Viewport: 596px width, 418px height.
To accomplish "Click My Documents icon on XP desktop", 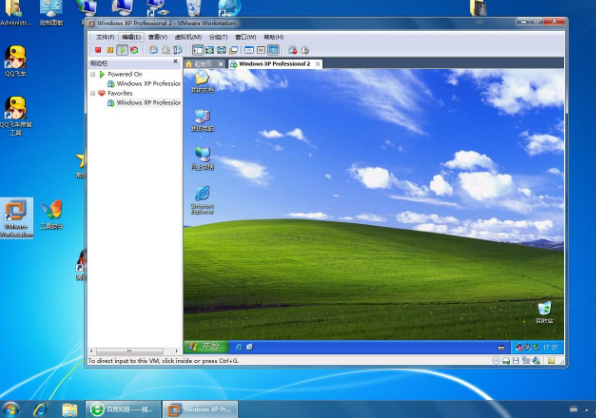I will pyautogui.click(x=202, y=82).
